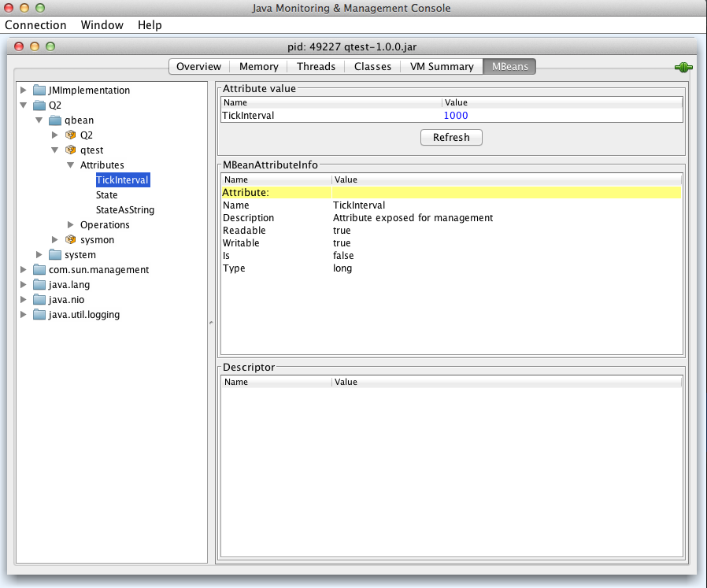Click the green connection status icon
This screenshot has height=588, width=707.
pos(683,68)
